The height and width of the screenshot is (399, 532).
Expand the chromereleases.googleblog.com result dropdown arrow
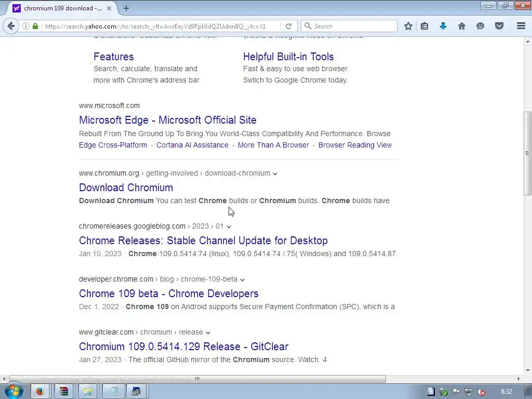[229, 227]
